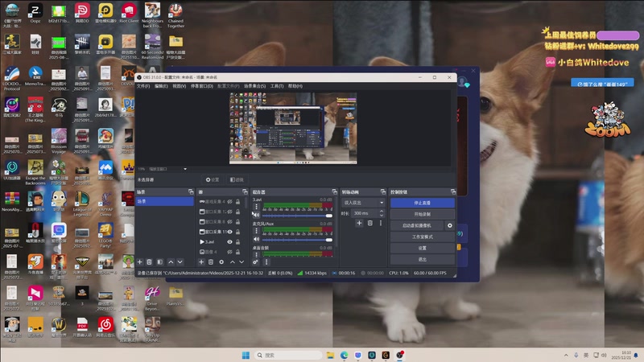This screenshot has height=362, width=644.
Task: Open Chained Together desktop shortcut
Action: click(x=175, y=16)
